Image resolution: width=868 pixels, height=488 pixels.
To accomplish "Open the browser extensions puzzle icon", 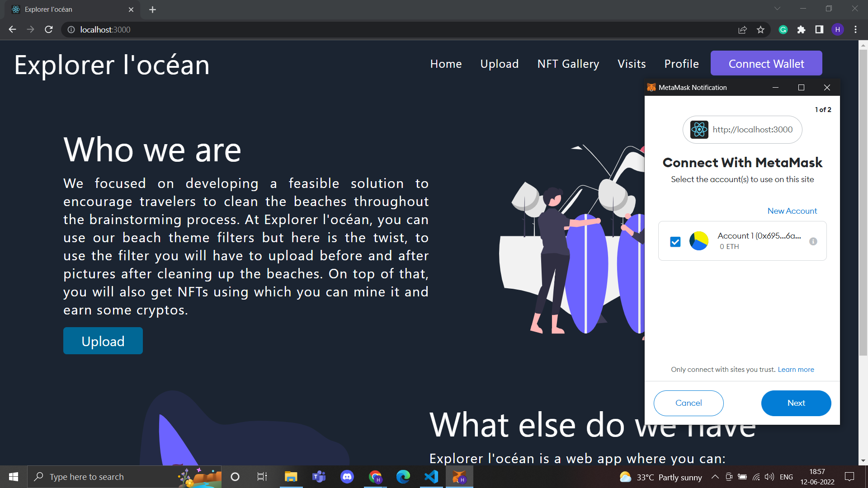I will pos(801,29).
